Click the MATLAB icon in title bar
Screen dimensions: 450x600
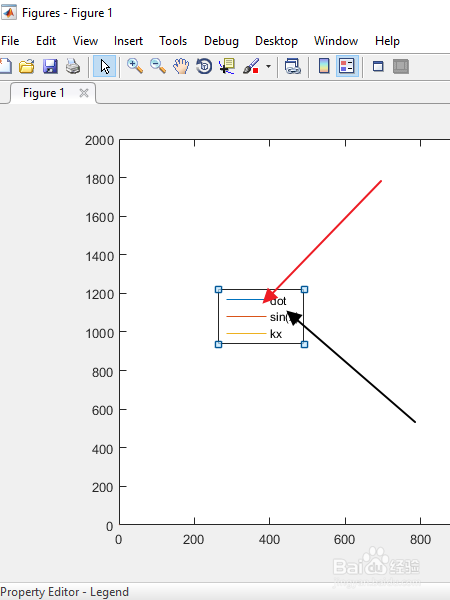[9, 13]
